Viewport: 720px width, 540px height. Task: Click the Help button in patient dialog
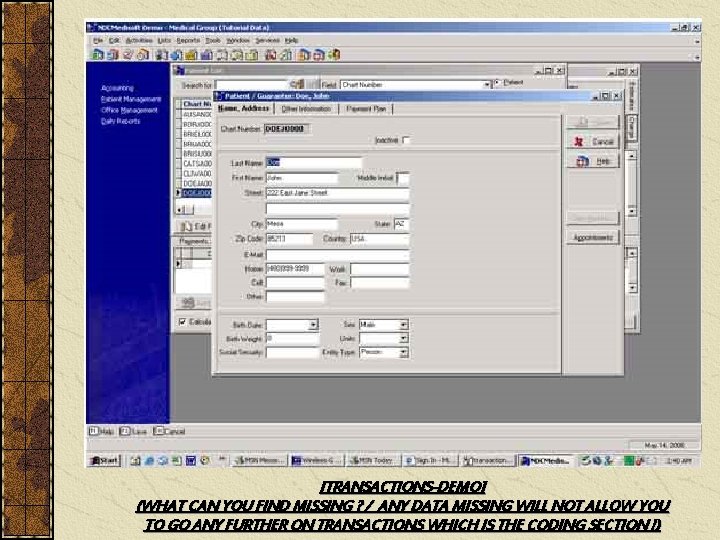coord(593,161)
